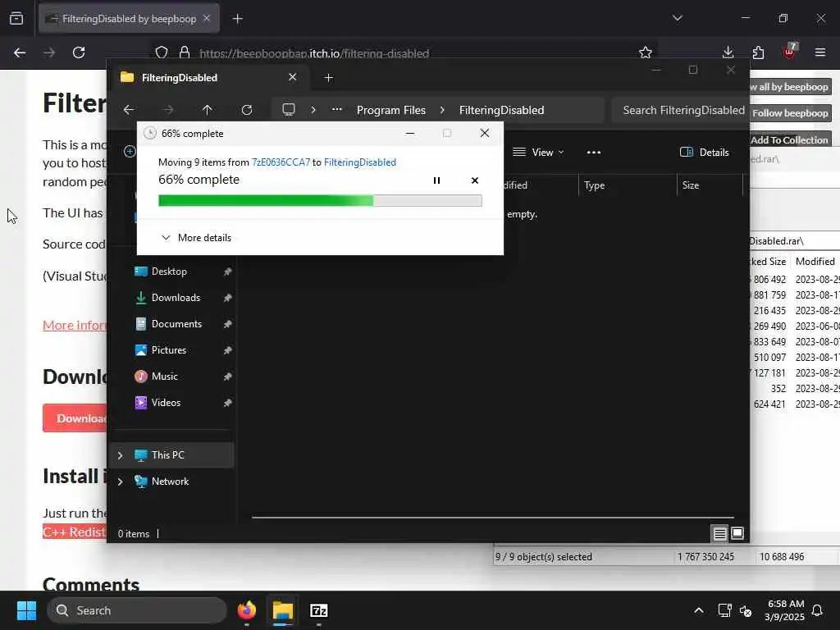Select This PC in sidebar
The height and width of the screenshot is (630, 840).
[174, 455]
